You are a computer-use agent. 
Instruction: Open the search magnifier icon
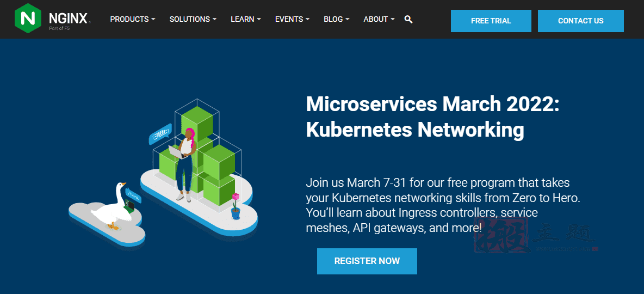click(408, 19)
